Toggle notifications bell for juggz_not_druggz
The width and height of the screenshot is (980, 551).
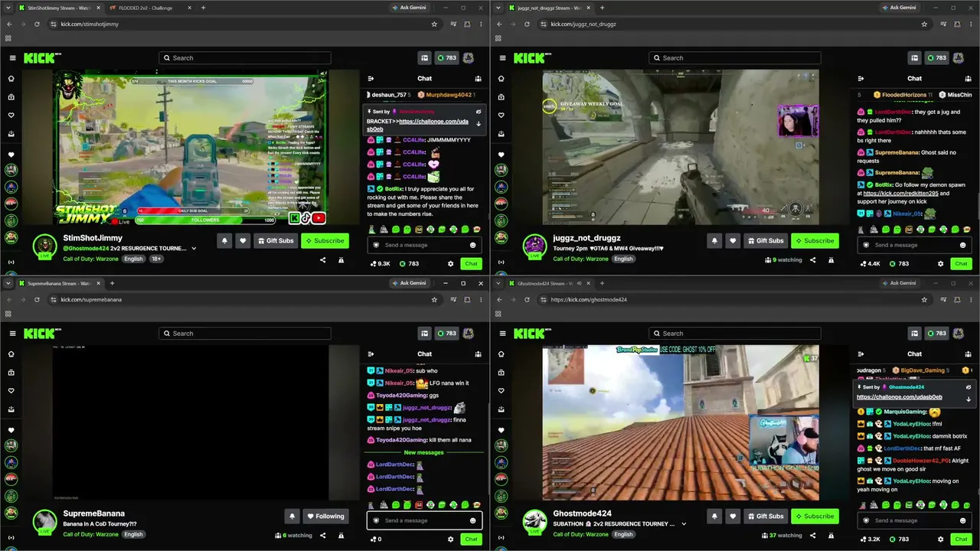(714, 240)
